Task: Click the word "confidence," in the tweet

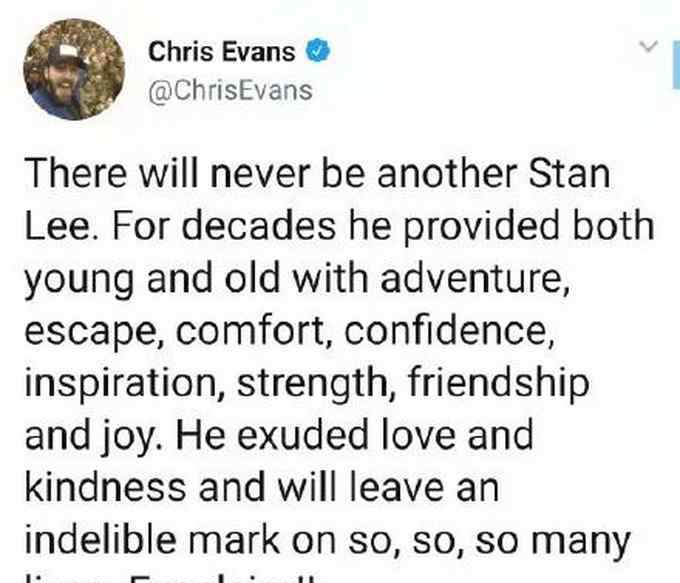Action: tap(450, 332)
